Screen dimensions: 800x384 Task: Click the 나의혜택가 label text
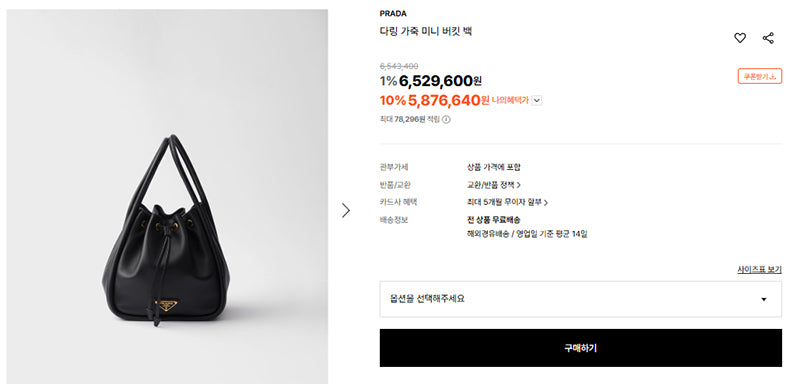(x=510, y=100)
